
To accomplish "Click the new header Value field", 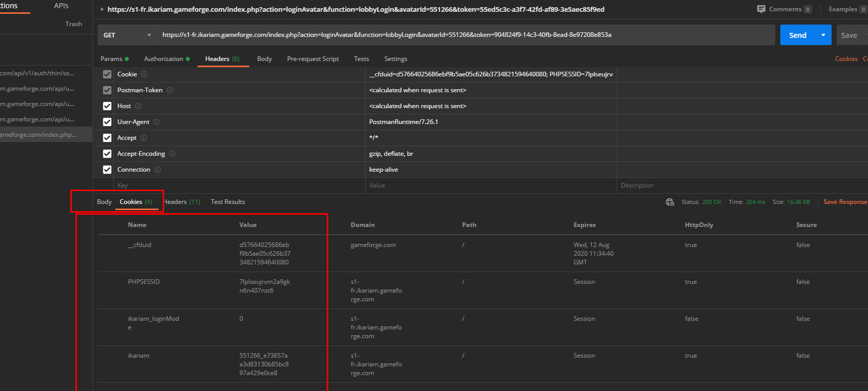I will click(491, 186).
